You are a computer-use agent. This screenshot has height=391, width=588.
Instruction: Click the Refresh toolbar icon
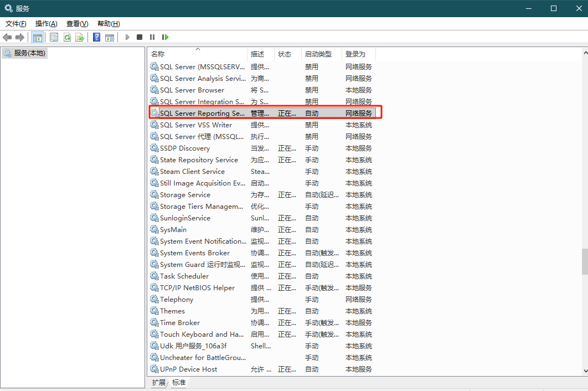(x=67, y=37)
